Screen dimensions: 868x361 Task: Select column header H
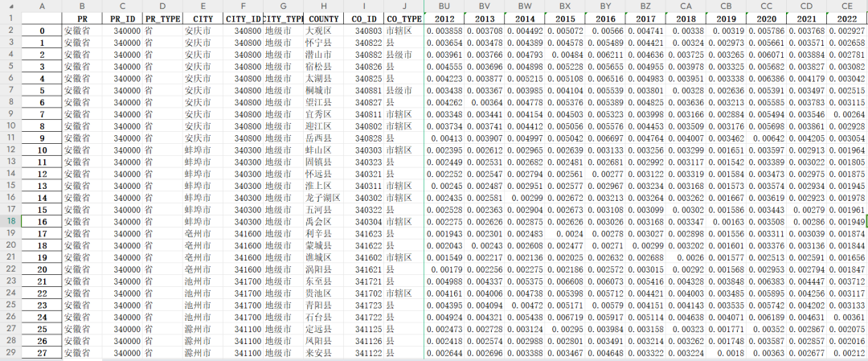pyautogui.click(x=324, y=6)
